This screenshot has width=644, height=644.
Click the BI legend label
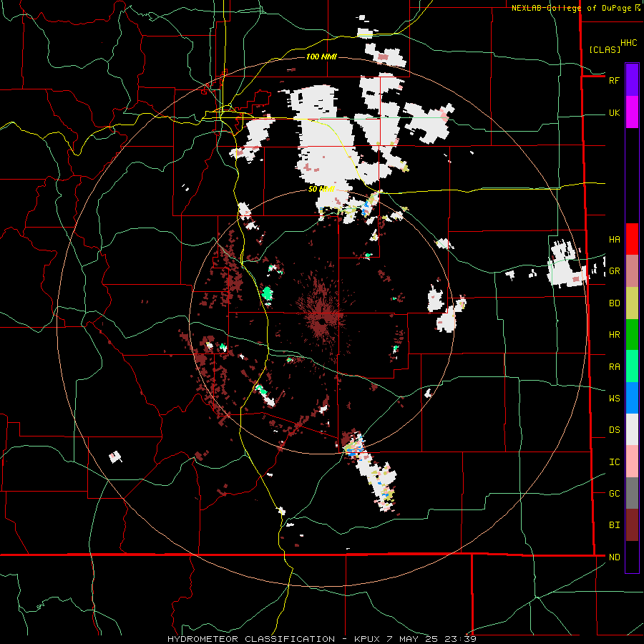(614, 525)
